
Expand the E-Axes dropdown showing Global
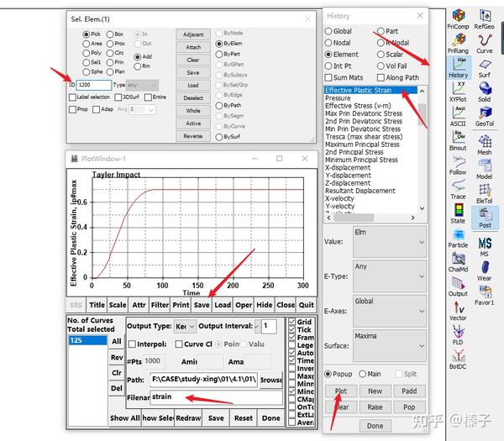(390, 311)
